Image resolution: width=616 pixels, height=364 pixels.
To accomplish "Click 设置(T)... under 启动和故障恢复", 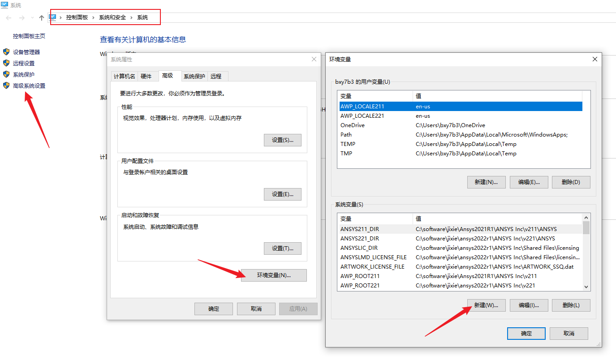I will (x=283, y=248).
